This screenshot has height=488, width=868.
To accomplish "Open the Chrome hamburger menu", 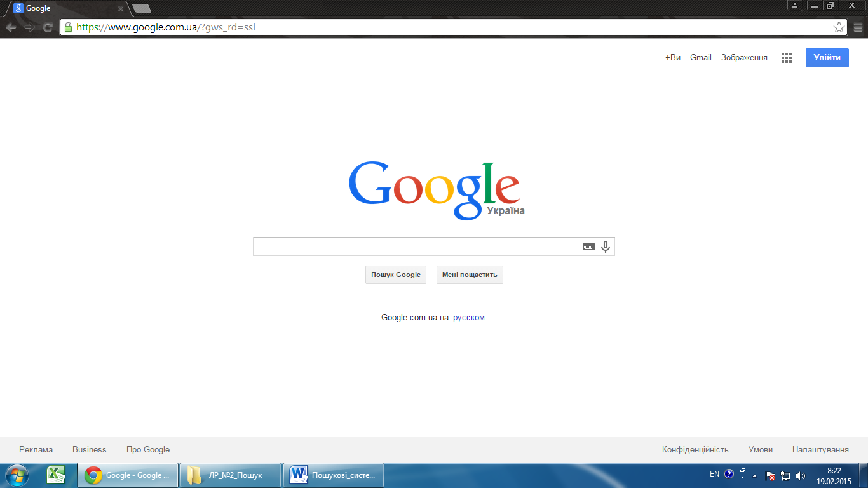I will click(x=858, y=27).
